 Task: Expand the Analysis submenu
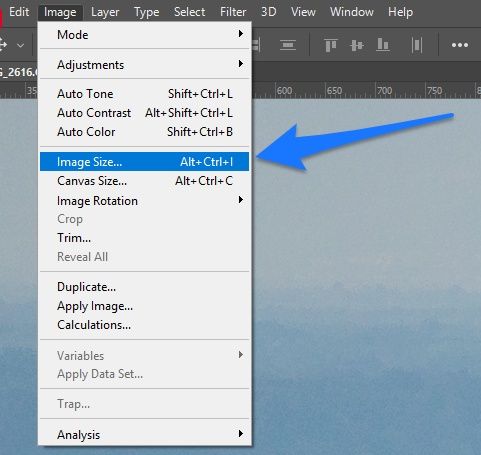(x=144, y=435)
